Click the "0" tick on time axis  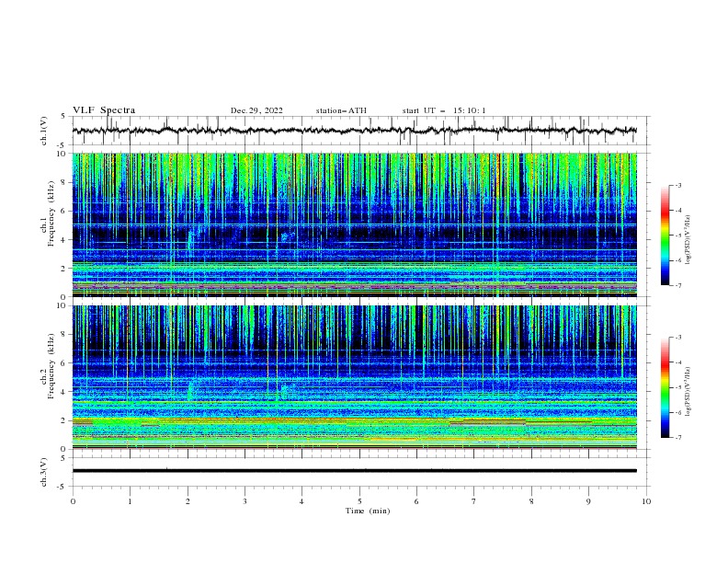(73, 501)
